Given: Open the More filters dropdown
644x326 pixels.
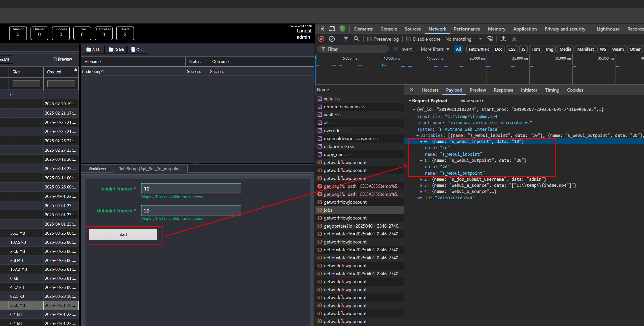Looking at the screenshot, I should pyautogui.click(x=435, y=49).
